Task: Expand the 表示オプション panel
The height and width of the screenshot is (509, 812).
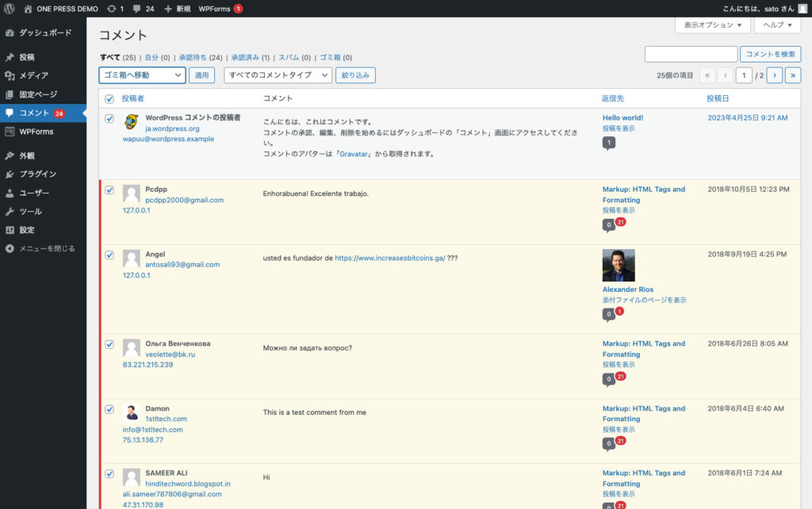Action: pos(711,25)
